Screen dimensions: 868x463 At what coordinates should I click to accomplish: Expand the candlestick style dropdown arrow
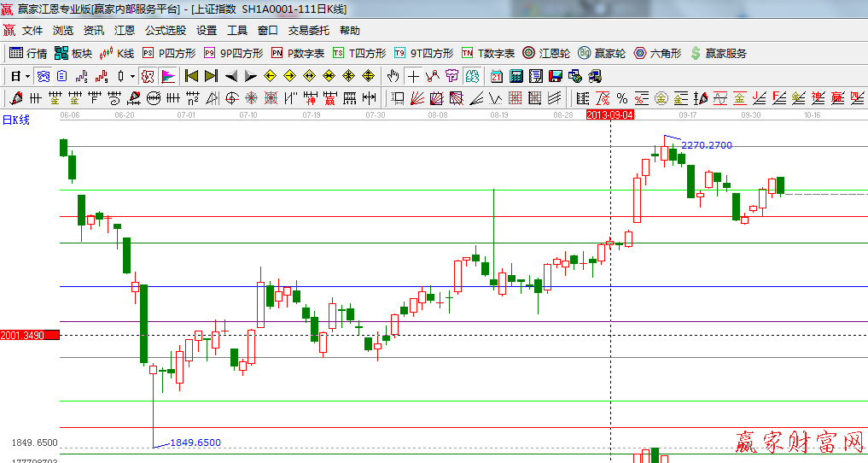pos(132,76)
